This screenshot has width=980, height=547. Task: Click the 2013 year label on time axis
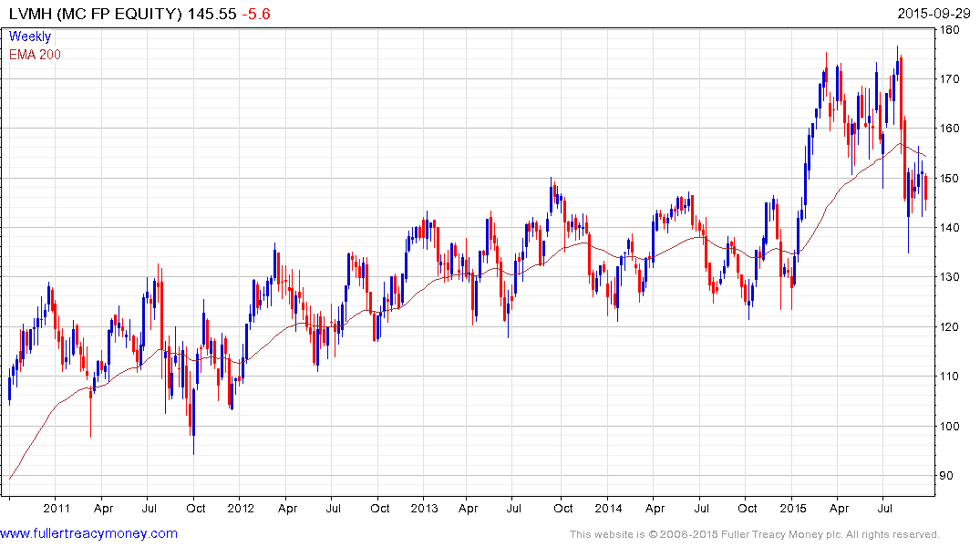tap(425, 508)
